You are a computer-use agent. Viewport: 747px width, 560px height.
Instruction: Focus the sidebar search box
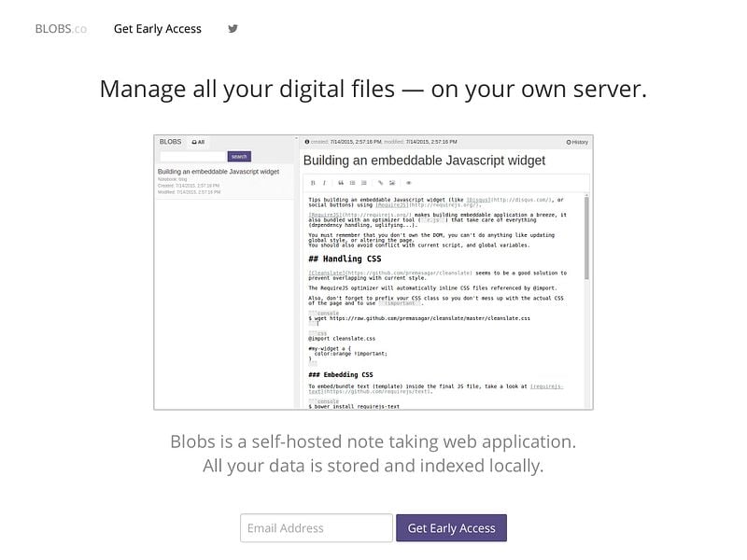(193, 156)
